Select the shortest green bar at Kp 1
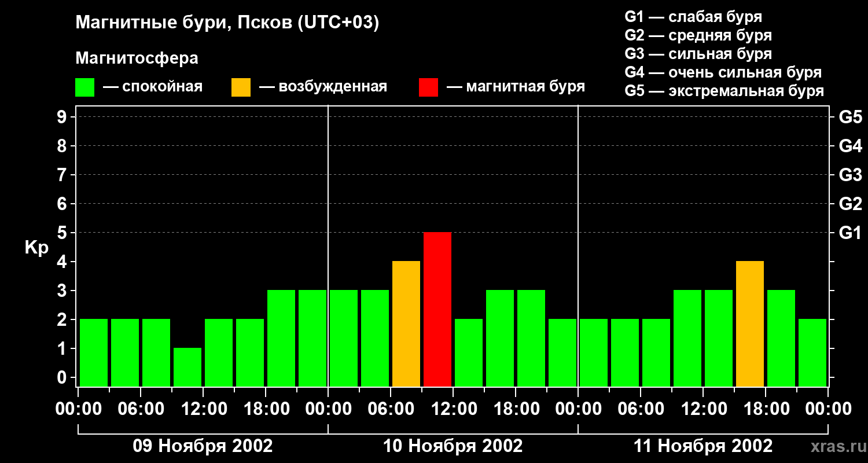The width and height of the screenshot is (868, 463). tap(187, 367)
